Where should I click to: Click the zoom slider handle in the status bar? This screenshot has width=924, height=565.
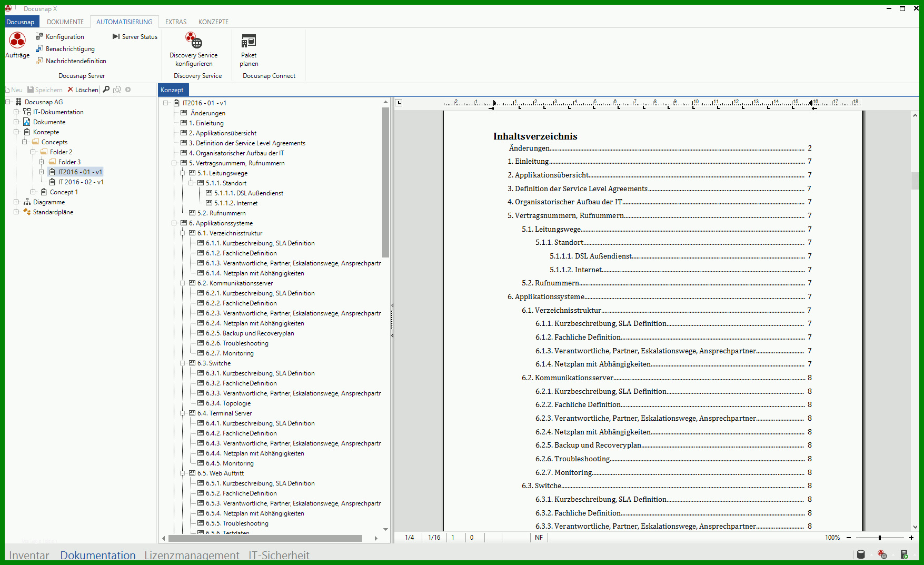pyautogui.click(x=880, y=538)
